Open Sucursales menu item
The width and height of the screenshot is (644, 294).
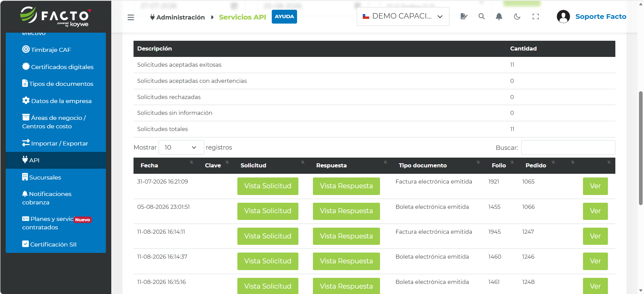[x=56, y=177]
